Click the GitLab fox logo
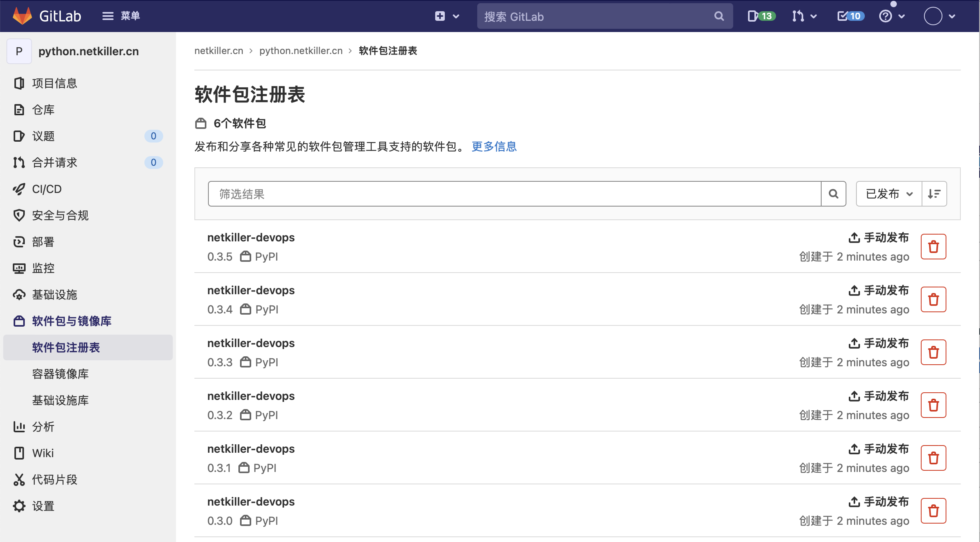The width and height of the screenshot is (980, 542). (22, 16)
